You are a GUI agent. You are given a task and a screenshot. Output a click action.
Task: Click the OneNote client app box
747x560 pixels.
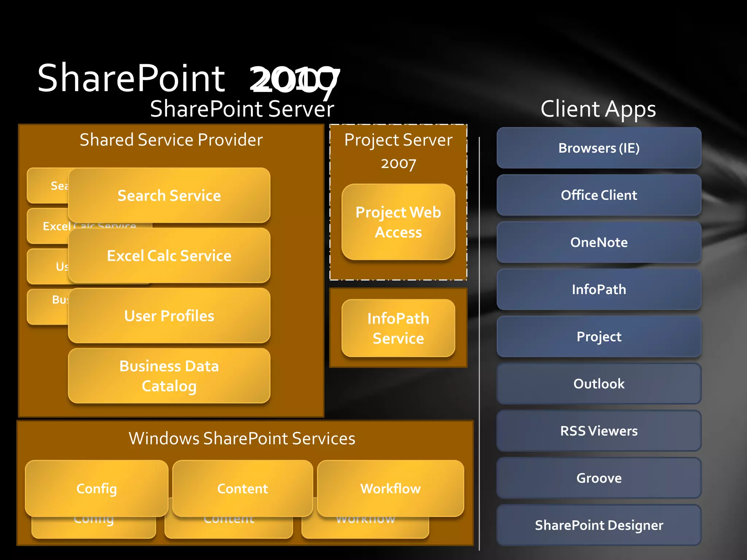(599, 242)
